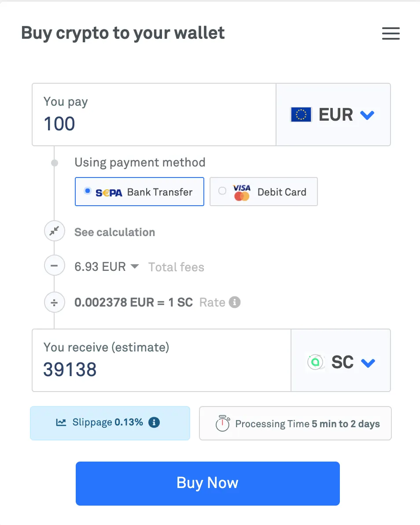Click the Buy crypto to your wallet heading
Viewport: 420px width, 525px height.
(x=122, y=33)
